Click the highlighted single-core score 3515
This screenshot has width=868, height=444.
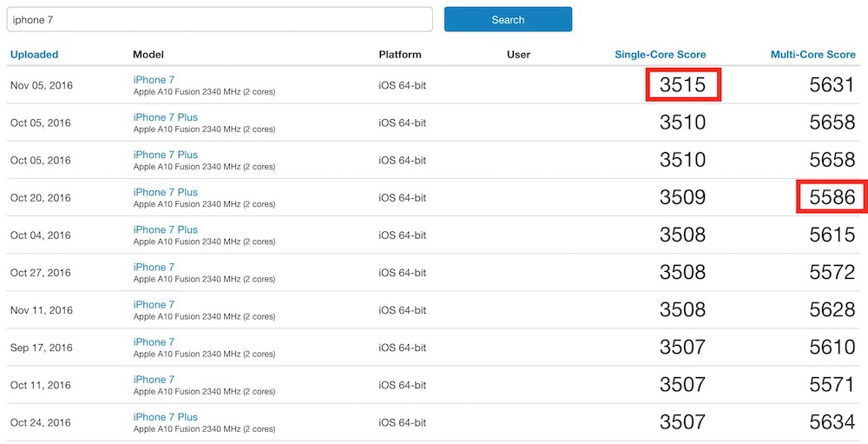[x=683, y=85]
